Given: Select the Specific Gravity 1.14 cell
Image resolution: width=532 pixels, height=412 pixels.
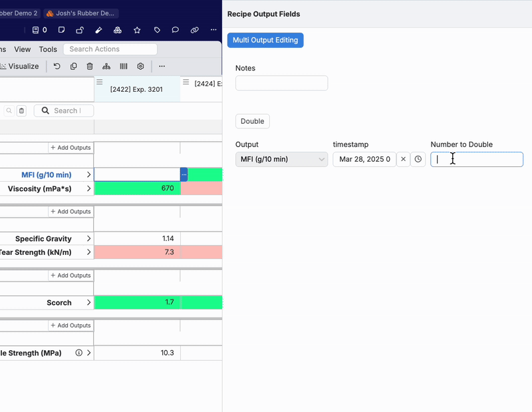Looking at the screenshot, I should point(138,238).
